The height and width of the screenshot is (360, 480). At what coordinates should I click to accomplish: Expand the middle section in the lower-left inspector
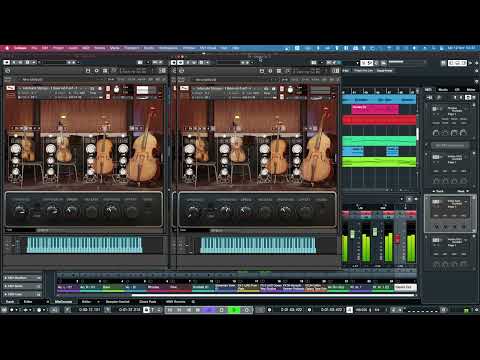click(22, 286)
